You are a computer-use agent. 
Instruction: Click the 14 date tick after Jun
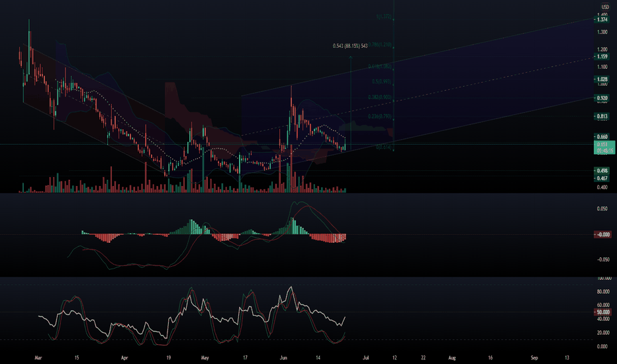318,358
